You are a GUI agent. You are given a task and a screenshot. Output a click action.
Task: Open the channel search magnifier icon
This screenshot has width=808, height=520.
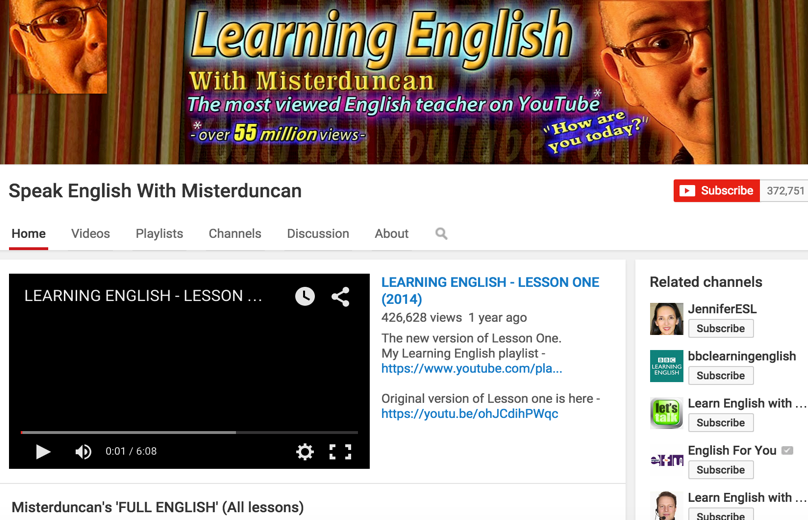tap(441, 233)
